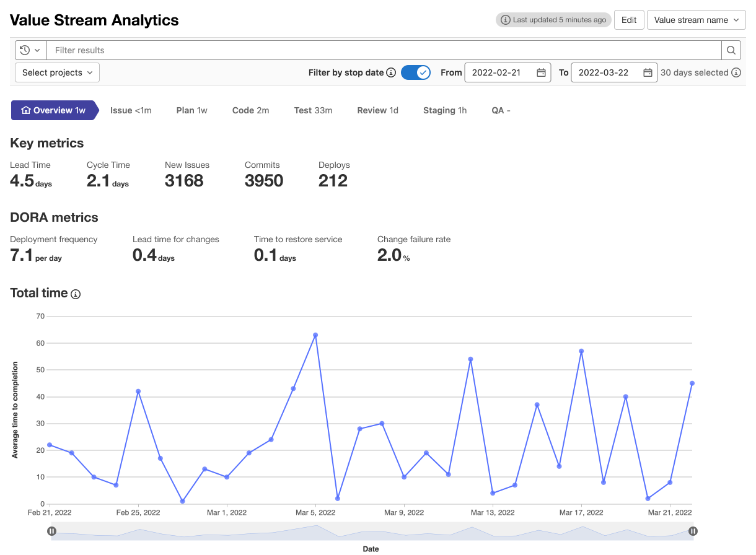Viewport: 756px width, 555px height.
Task: Select the Review stage tab
Action: coord(377,110)
